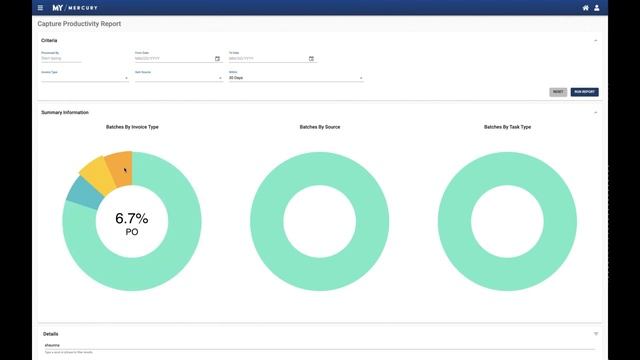The width and height of the screenshot is (640, 360).
Task: Select the yellow slice of invoice chart
Action: coord(98,176)
